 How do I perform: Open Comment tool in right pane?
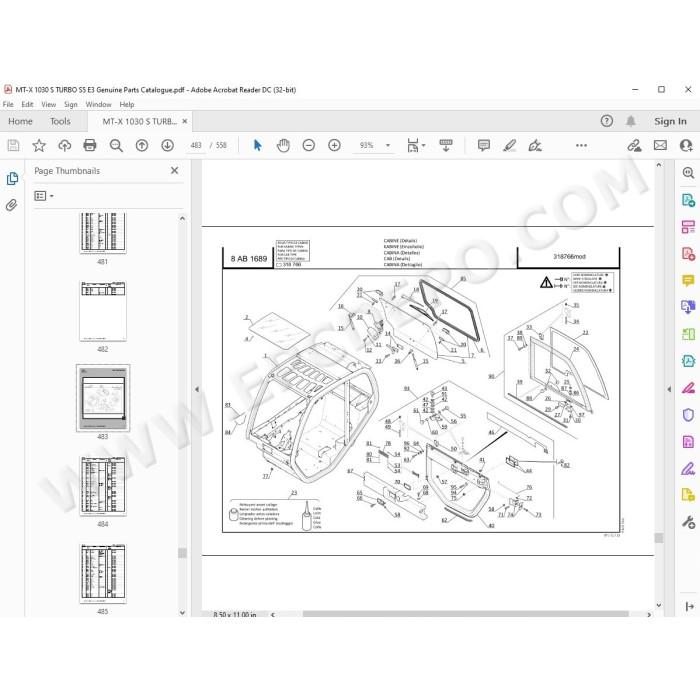[x=688, y=280]
